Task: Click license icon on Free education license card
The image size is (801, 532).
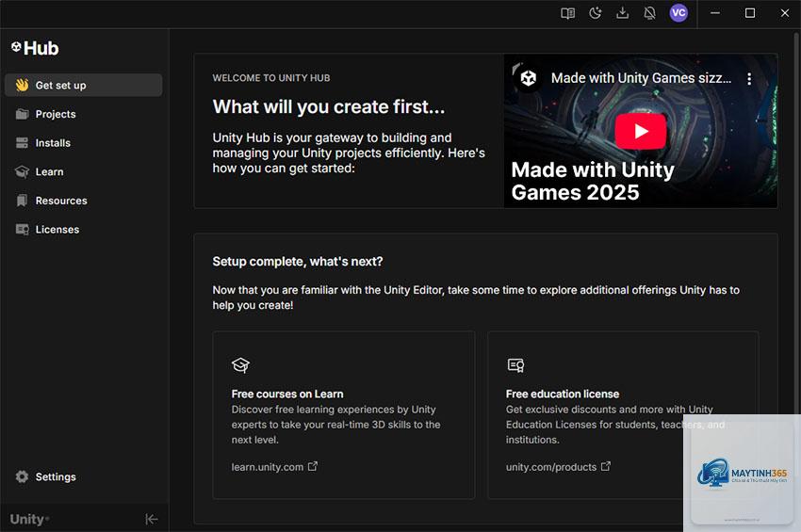Action: [x=515, y=365]
